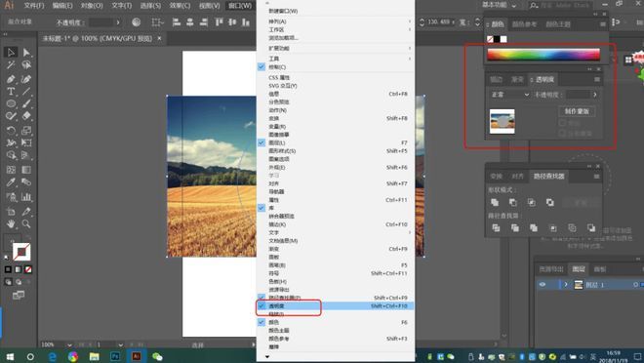Choose the Hand tool

(x=11, y=223)
